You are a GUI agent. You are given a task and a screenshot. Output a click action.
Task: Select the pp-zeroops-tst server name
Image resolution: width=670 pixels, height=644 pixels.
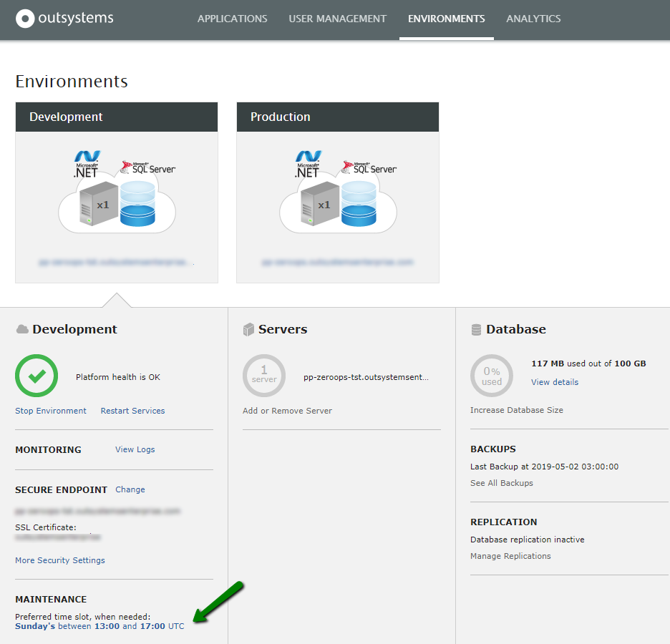[366, 377]
